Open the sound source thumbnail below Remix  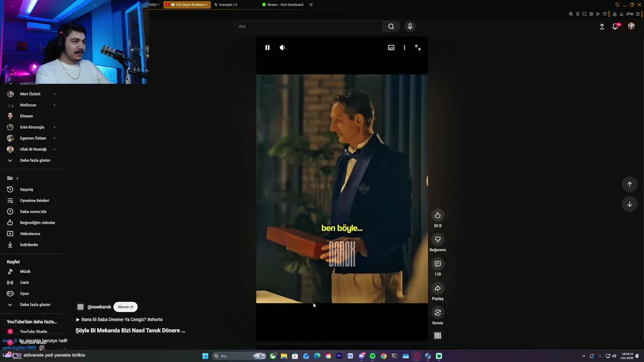click(438, 335)
